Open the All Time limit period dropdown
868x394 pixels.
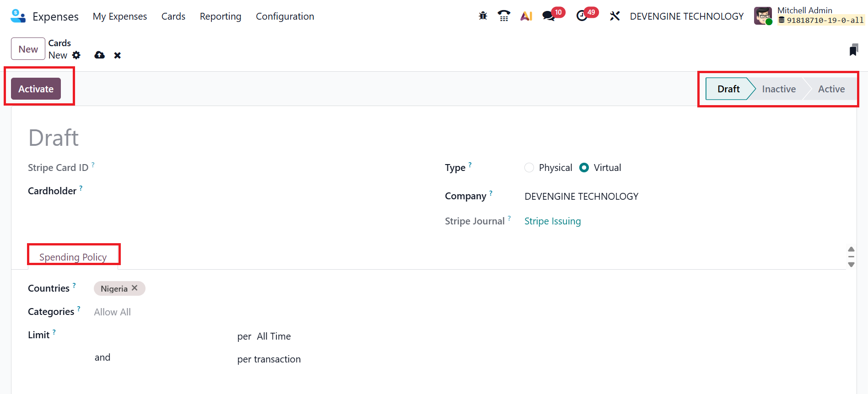pos(274,336)
